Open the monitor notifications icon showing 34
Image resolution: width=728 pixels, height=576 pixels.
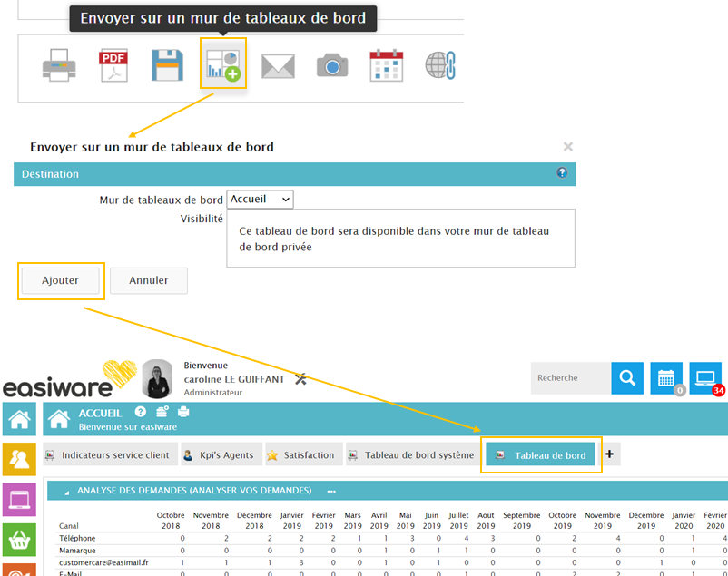(x=705, y=377)
